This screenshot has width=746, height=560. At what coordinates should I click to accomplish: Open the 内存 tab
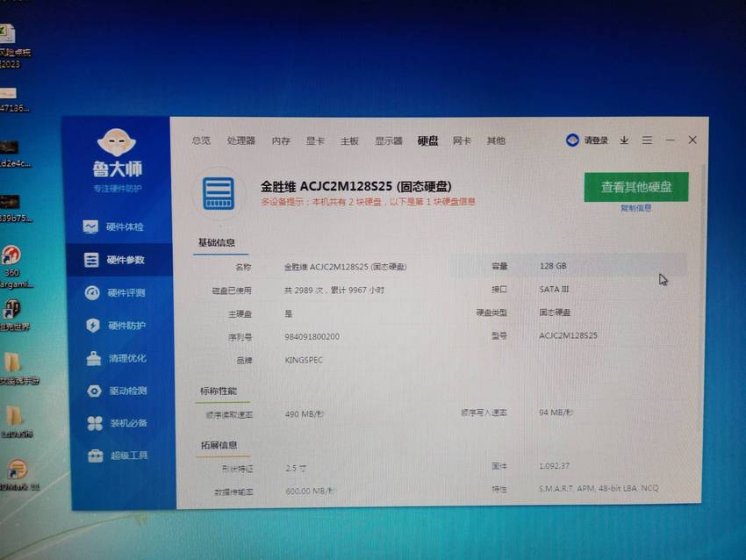coord(281,140)
